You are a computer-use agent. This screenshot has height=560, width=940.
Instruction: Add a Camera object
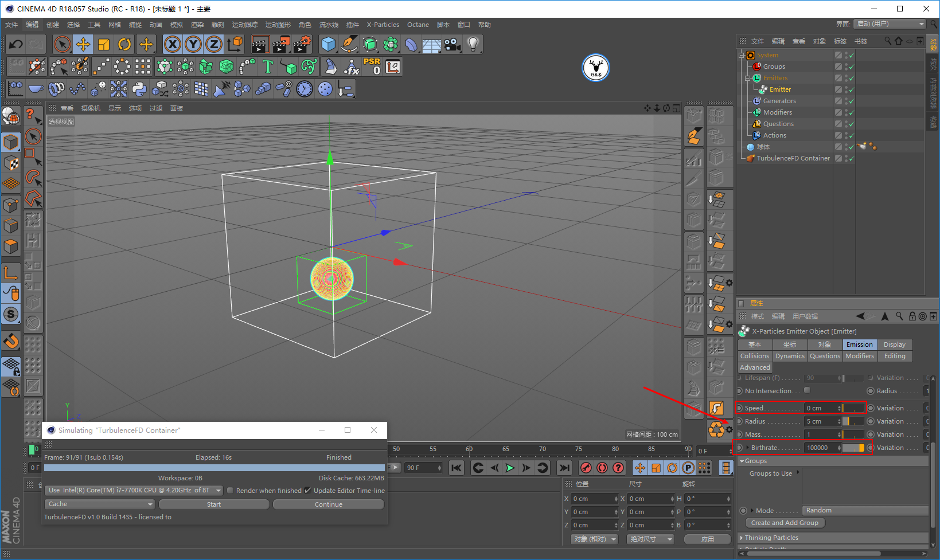click(453, 44)
